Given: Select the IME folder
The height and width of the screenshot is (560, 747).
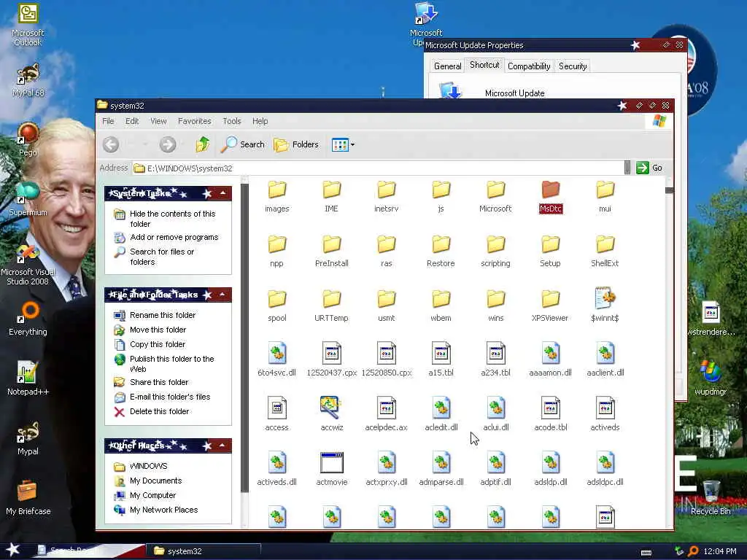Looking at the screenshot, I should [332, 197].
